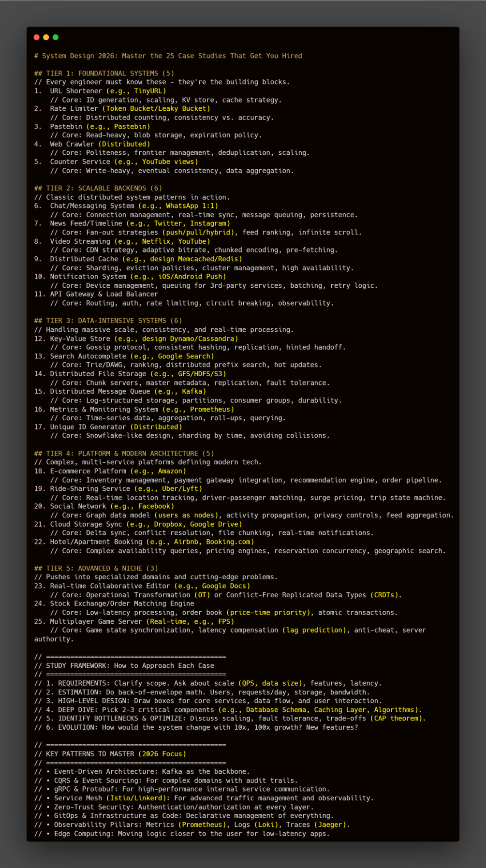The height and width of the screenshot is (868, 486).
Task: Click the 'KEY PATTERNS TO MASTER (2026 Focus)' line
Action: point(110,754)
